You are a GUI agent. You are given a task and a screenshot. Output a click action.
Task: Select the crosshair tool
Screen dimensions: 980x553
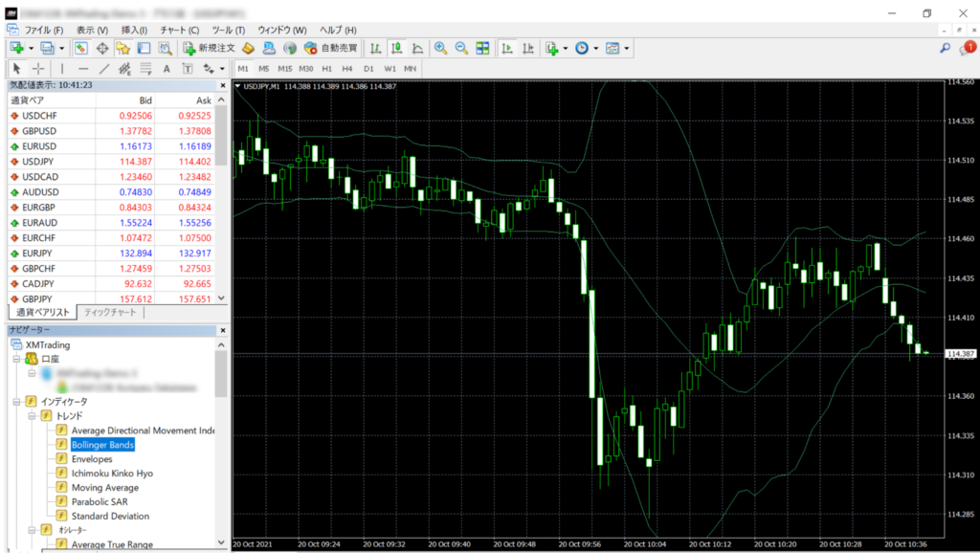point(38,69)
